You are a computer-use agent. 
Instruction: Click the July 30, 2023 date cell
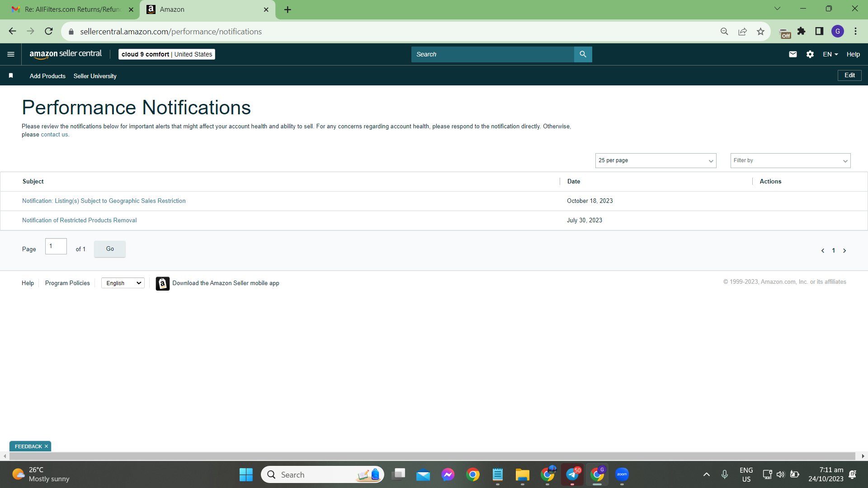coord(585,221)
